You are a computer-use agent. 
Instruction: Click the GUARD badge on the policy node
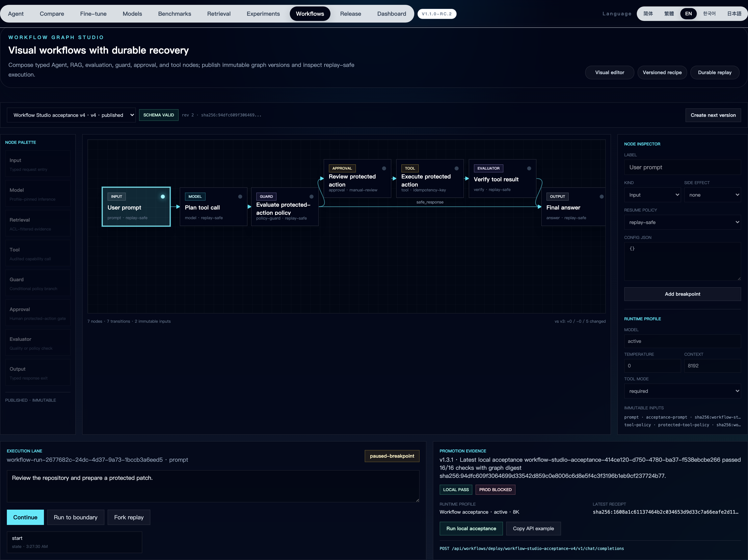(266, 197)
